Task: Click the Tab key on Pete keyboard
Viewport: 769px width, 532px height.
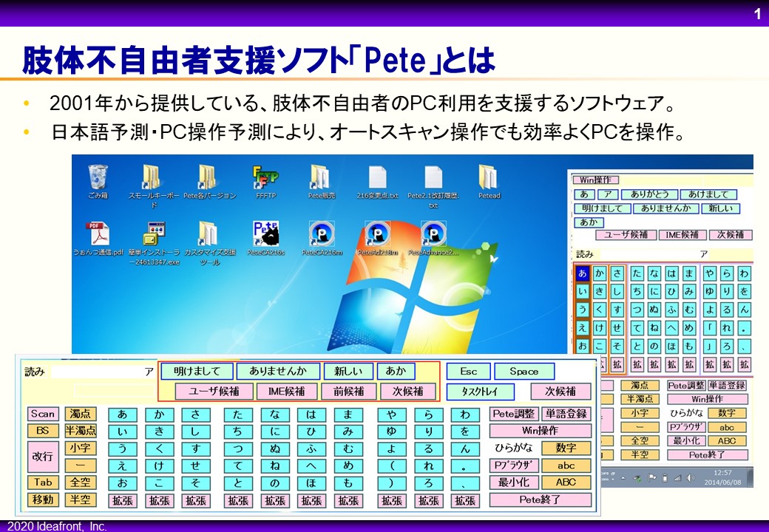Action: click(x=43, y=482)
